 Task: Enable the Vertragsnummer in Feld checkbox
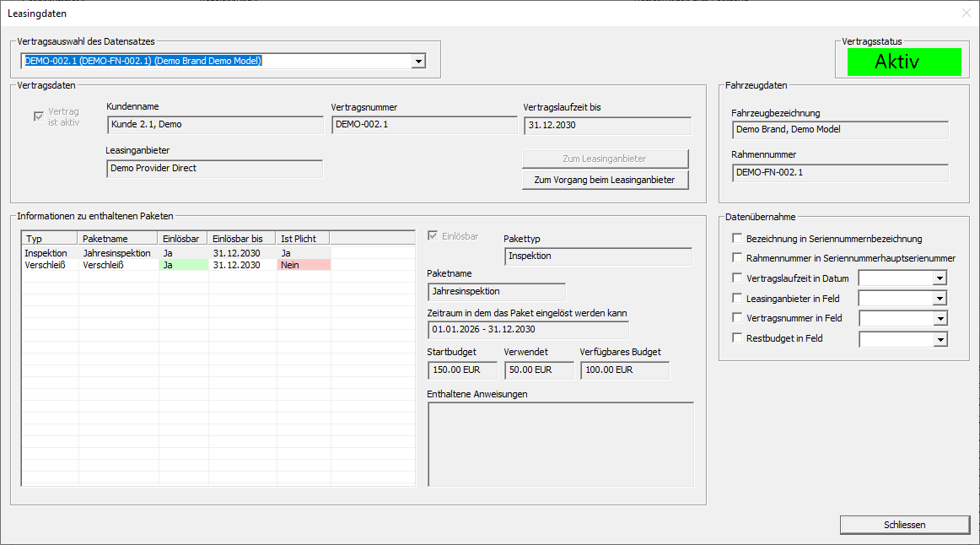pyautogui.click(x=737, y=317)
